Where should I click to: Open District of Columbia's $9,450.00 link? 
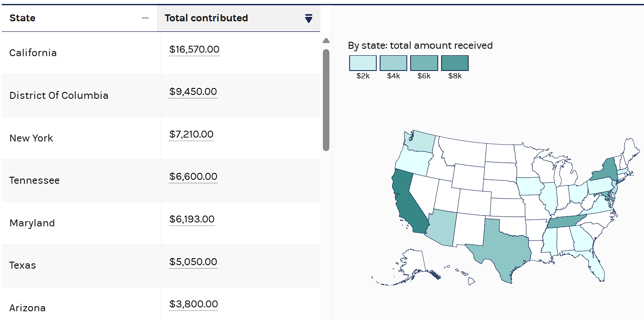(x=193, y=92)
